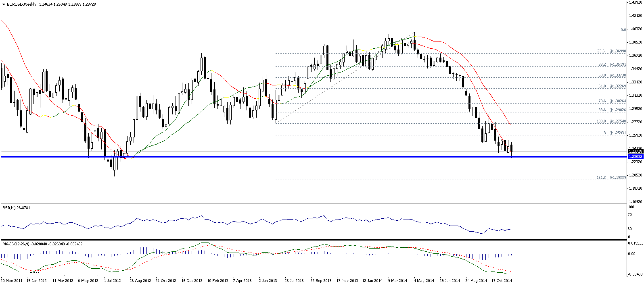Viewport: 644px width, 284px height.
Task: Click the black 1.23728 current price tag
Action: pos(635,151)
